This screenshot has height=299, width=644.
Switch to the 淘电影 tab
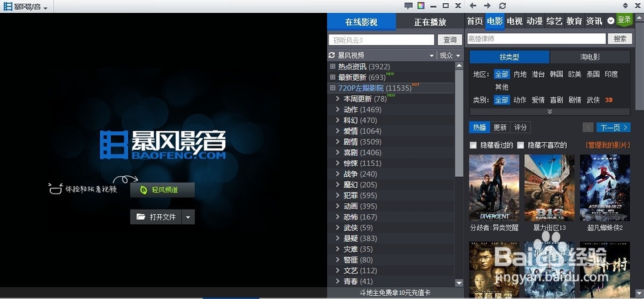tap(589, 57)
